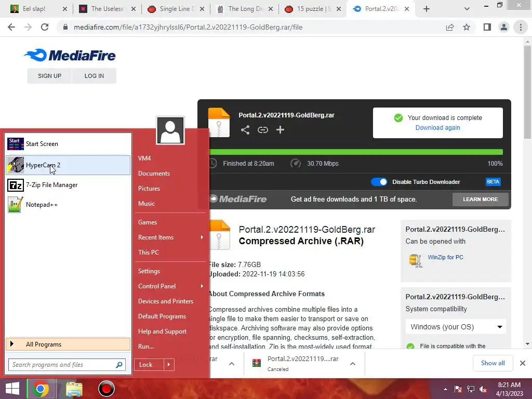Image resolution: width=532 pixels, height=399 pixels.
Task: Click the WinZip for PC icon
Action: 416,261
